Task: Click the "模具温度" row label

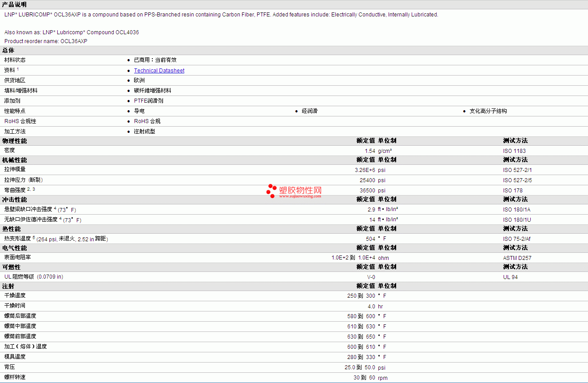Action: click(x=15, y=357)
